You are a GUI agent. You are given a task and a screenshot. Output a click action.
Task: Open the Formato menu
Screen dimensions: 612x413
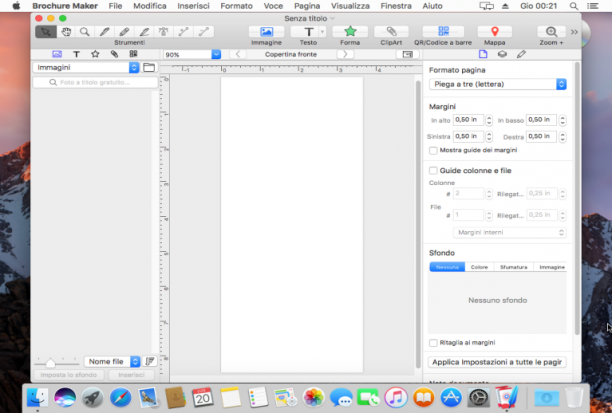click(x=236, y=6)
